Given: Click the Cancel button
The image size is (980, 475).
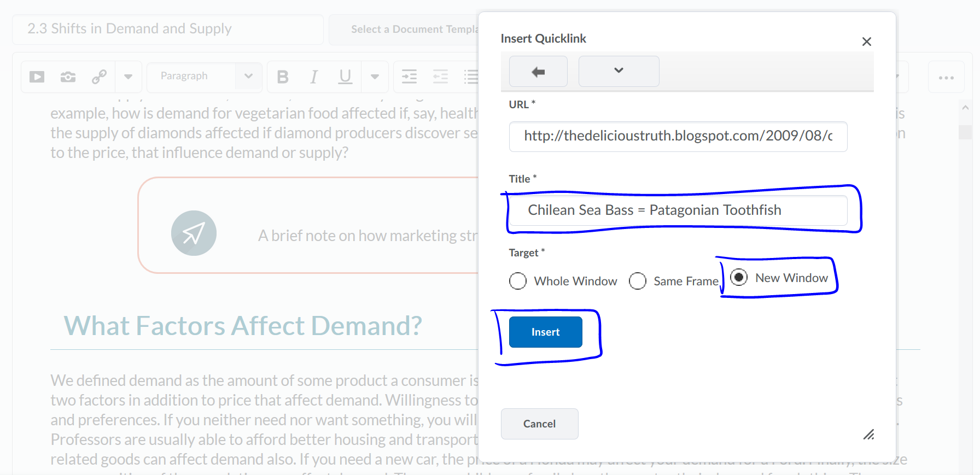Looking at the screenshot, I should point(539,424).
